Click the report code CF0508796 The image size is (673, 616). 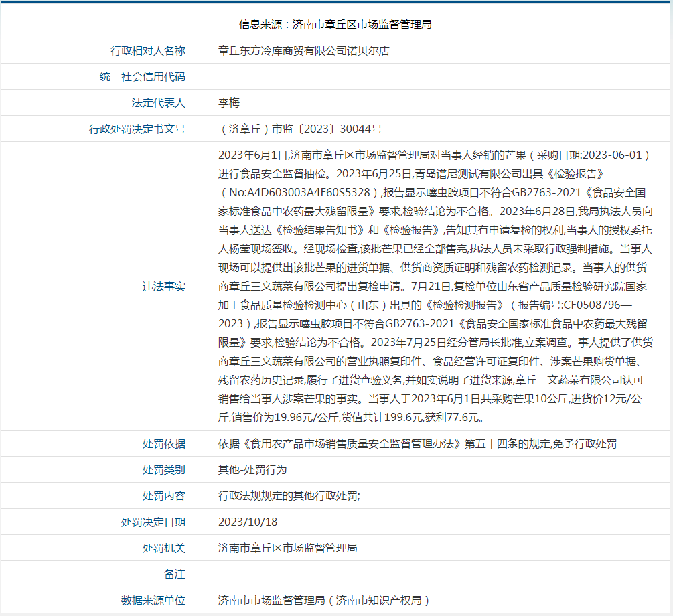click(592, 305)
